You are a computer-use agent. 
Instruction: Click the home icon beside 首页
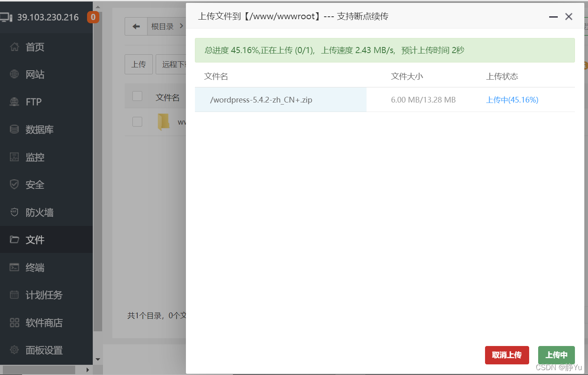[14, 47]
